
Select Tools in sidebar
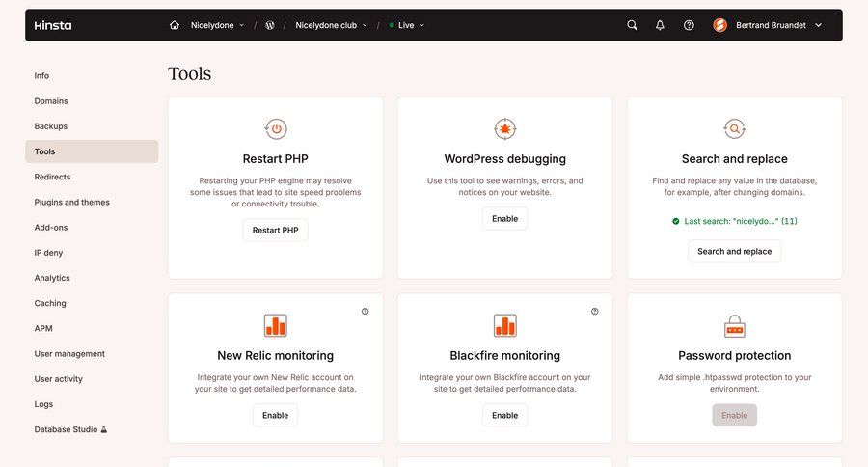[92, 151]
